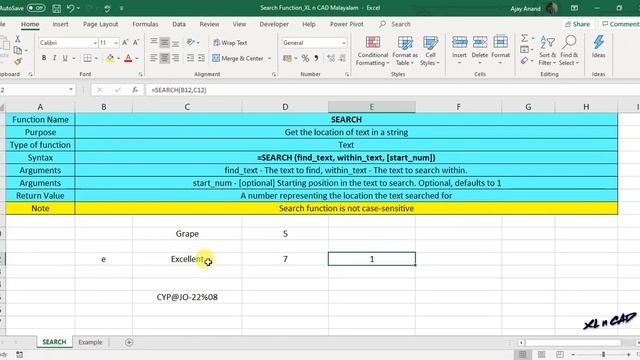Open the Data ribbon tab
The height and width of the screenshot is (360, 640).
[179, 24]
